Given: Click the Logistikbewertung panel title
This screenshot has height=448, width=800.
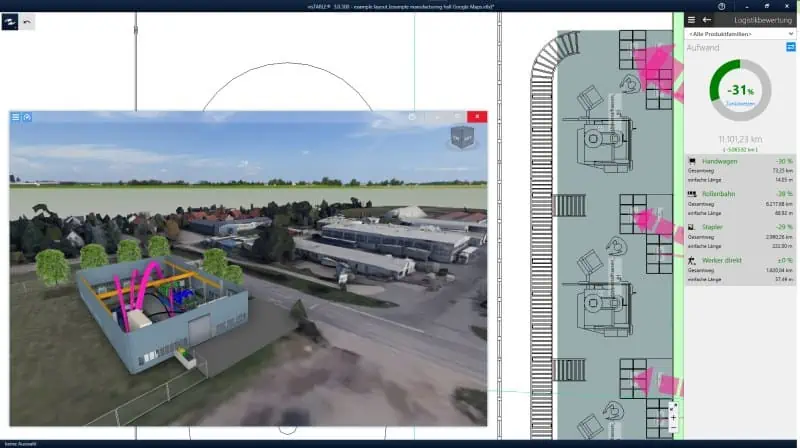Looking at the screenshot, I should (763, 20).
